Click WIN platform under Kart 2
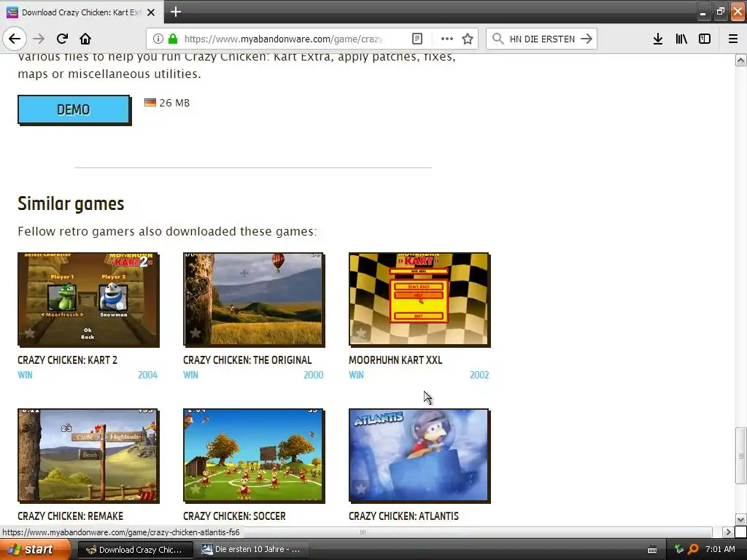 [x=25, y=375]
